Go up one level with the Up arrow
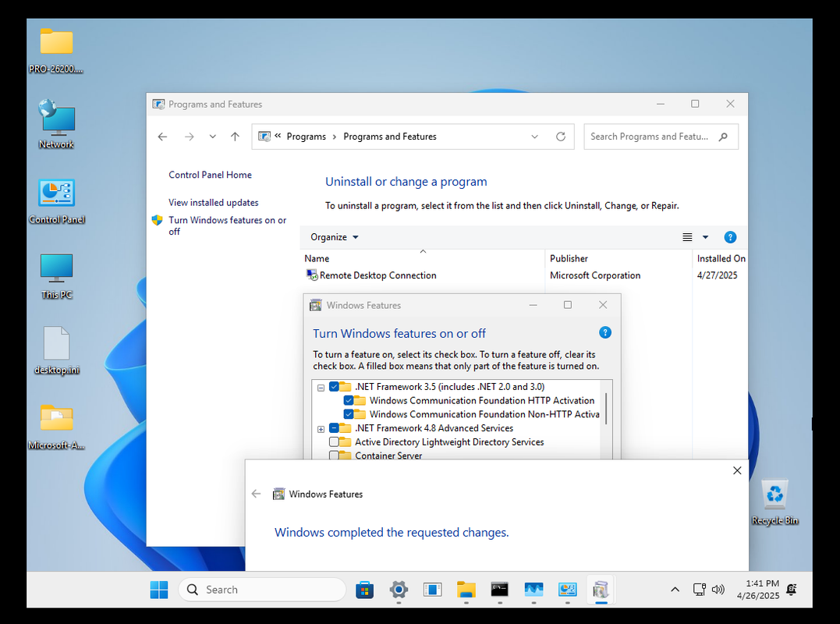Viewport: 840px width, 624px height. [x=235, y=136]
